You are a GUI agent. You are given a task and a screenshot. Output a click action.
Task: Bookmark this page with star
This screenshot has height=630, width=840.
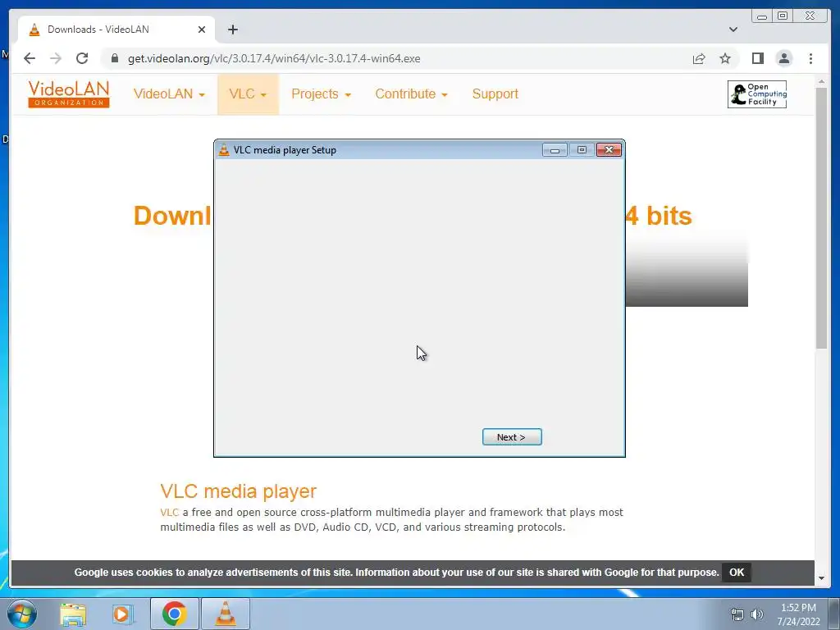[725, 58]
